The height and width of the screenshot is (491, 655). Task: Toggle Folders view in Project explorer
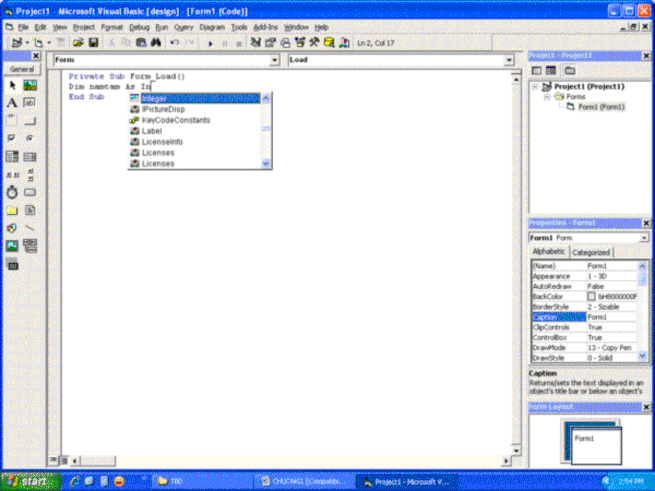pos(568,71)
